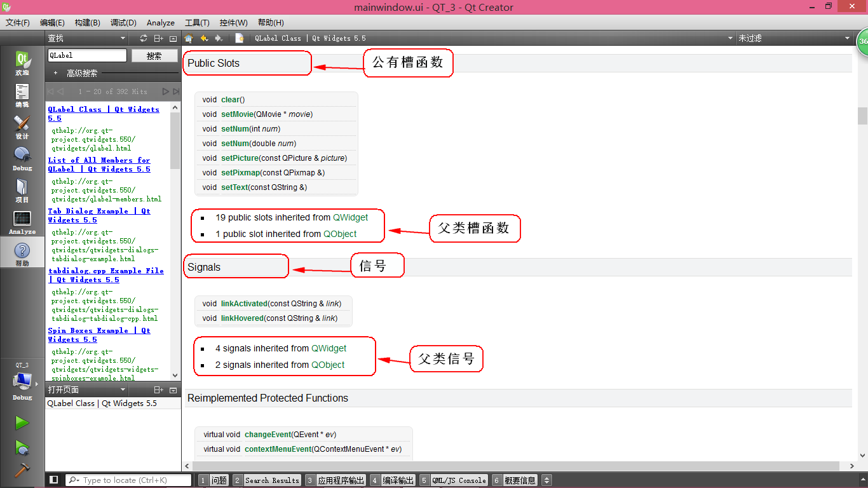Navigate back in help viewer
Image resolution: width=868 pixels, height=488 pixels.
[204, 38]
